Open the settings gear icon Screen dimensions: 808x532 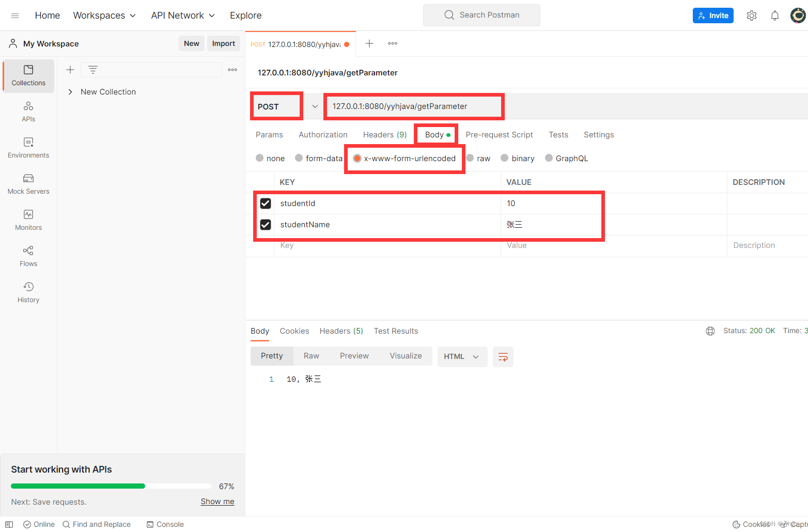point(752,15)
